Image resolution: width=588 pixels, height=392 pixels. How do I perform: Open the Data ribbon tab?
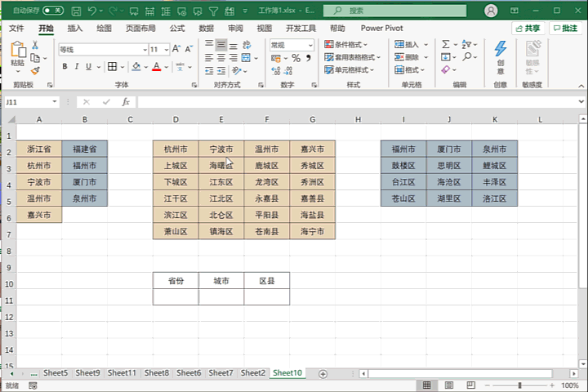207,28
